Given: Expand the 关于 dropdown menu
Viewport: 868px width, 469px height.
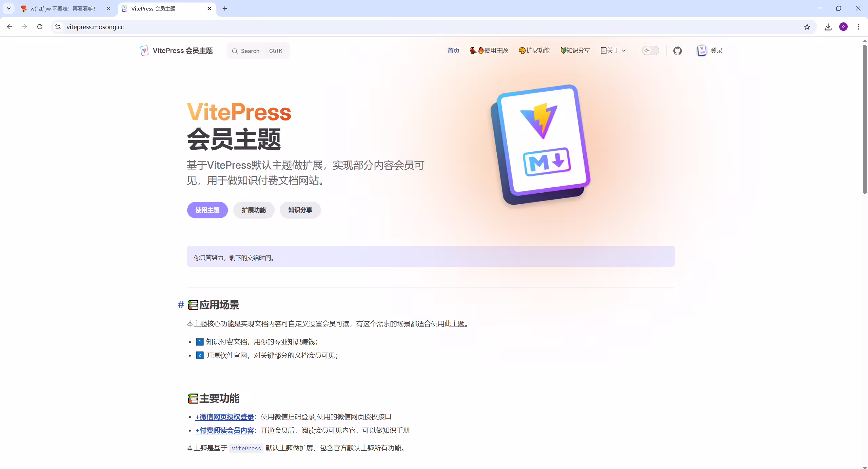Looking at the screenshot, I should click(x=613, y=51).
